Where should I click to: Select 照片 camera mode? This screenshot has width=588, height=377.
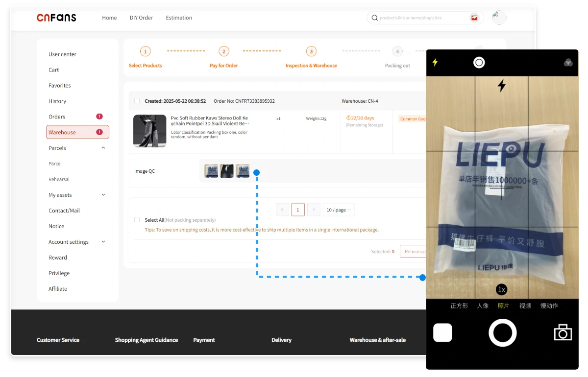[504, 306]
